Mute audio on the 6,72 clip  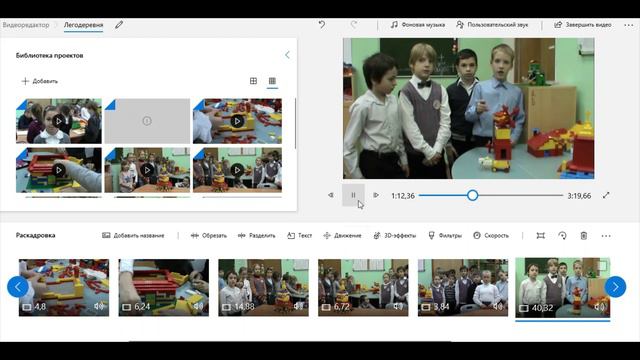coord(398,306)
